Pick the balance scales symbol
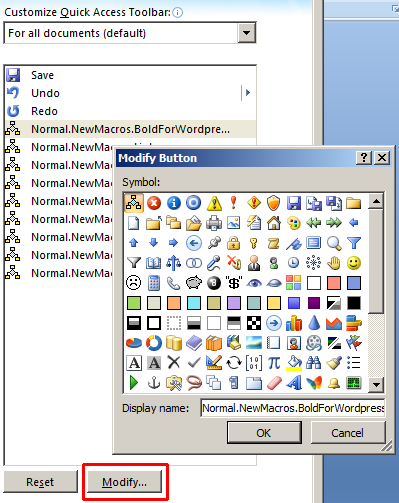This screenshot has width=399, height=503. (x=174, y=263)
